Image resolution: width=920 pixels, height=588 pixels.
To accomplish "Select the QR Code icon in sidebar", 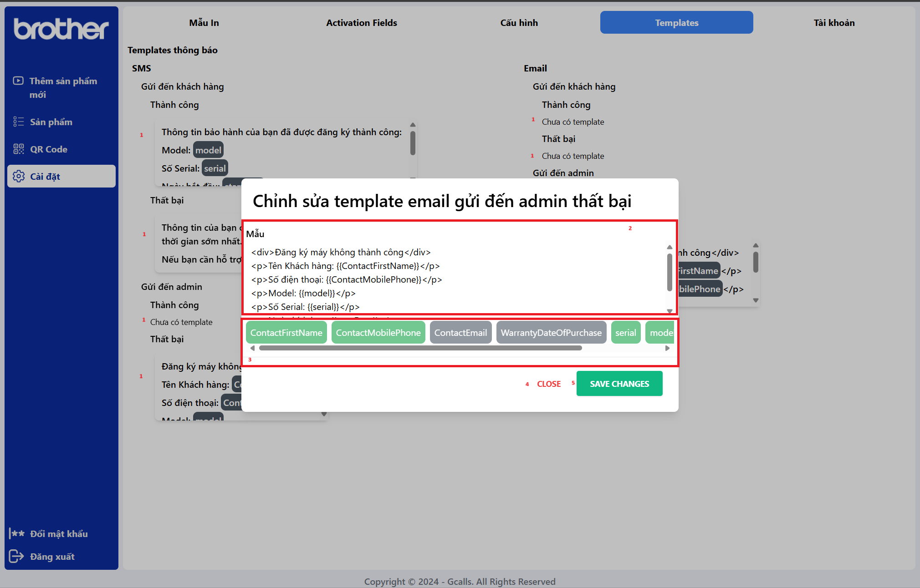I will [19, 148].
